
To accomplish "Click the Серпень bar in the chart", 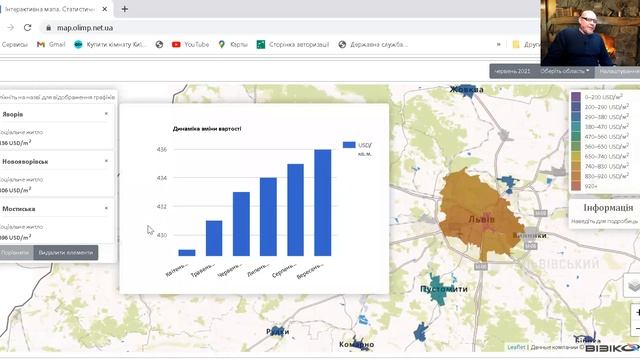I will (x=296, y=210).
